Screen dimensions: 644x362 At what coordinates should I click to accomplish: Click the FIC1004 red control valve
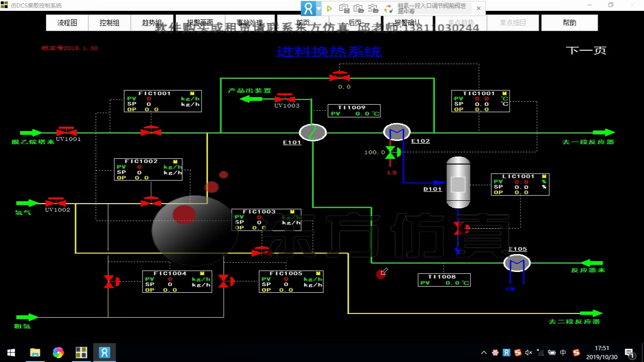tap(112, 281)
